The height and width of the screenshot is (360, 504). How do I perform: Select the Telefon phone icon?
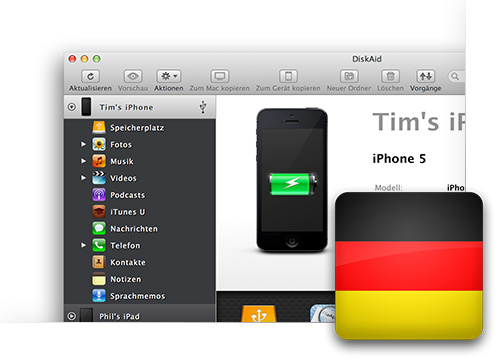click(99, 245)
